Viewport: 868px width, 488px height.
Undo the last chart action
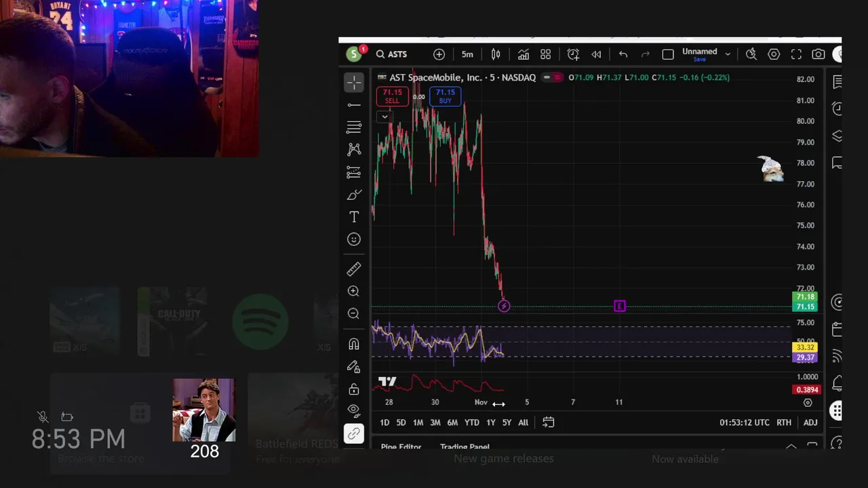click(623, 54)
